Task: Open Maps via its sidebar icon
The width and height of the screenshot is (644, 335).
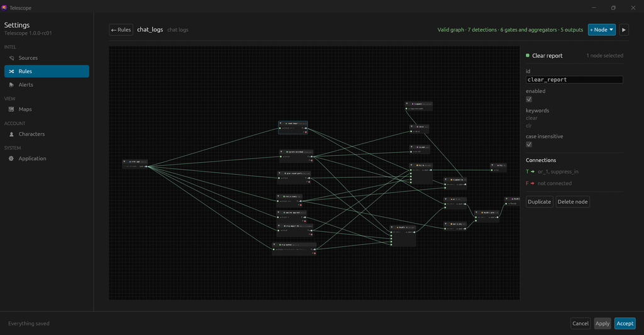Action: coord(11,109)
